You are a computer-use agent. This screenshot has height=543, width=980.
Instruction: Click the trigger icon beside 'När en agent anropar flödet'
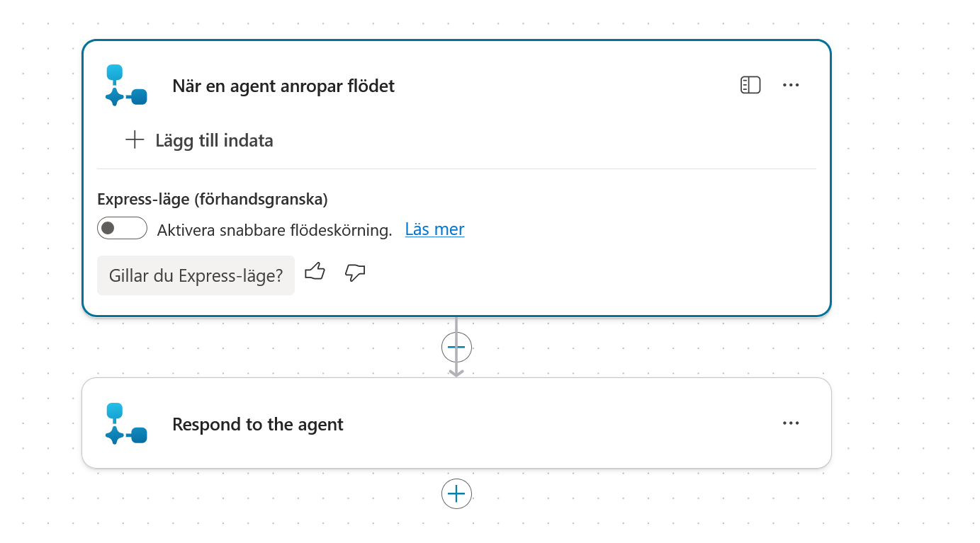[126, 86]
